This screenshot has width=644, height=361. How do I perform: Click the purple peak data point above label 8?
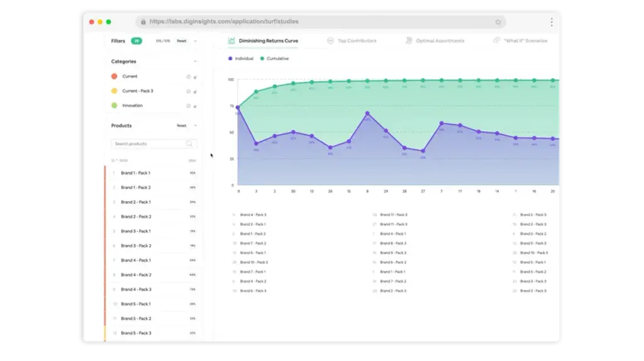(x=367, y=113)
